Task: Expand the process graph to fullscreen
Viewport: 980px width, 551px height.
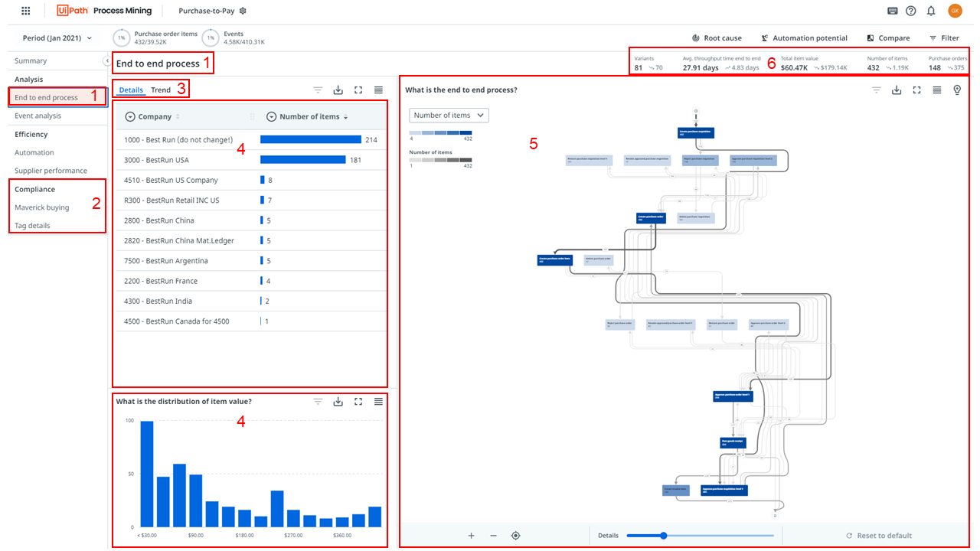Action: tap(916, 90)
